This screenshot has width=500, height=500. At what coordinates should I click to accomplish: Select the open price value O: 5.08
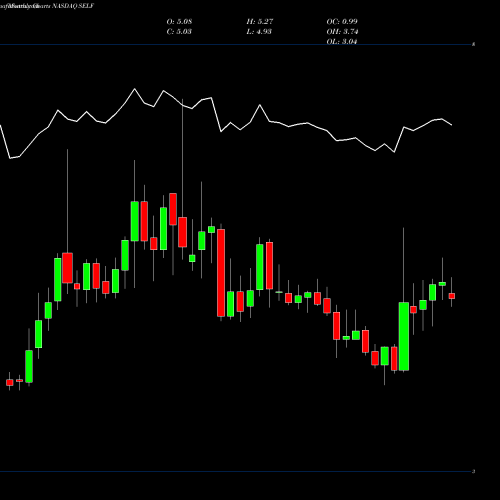click(179, 22)
